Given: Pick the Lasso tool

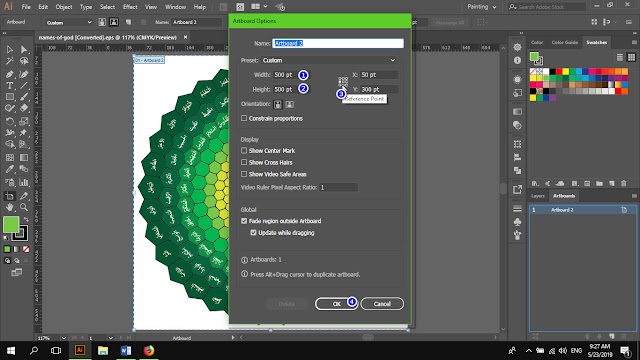Looking at the screenshot, I should coord(24,61).
